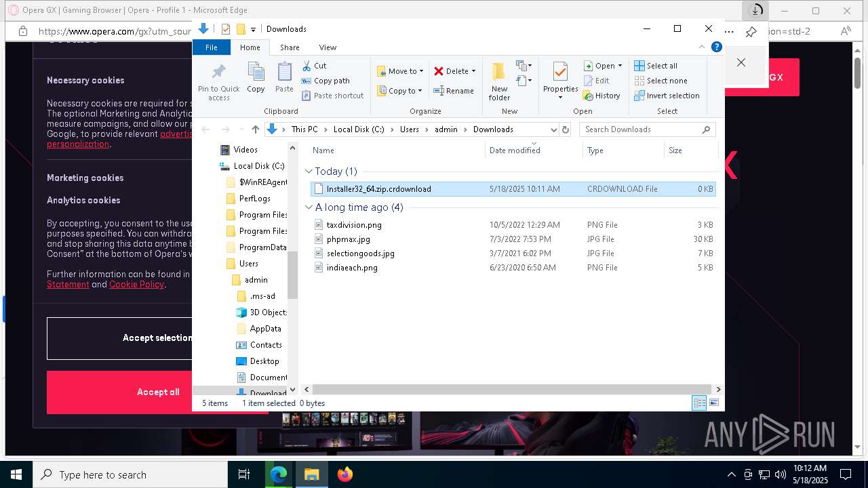Select phpmax.jpg file
The image size is (868, 488).
(513, 239)
